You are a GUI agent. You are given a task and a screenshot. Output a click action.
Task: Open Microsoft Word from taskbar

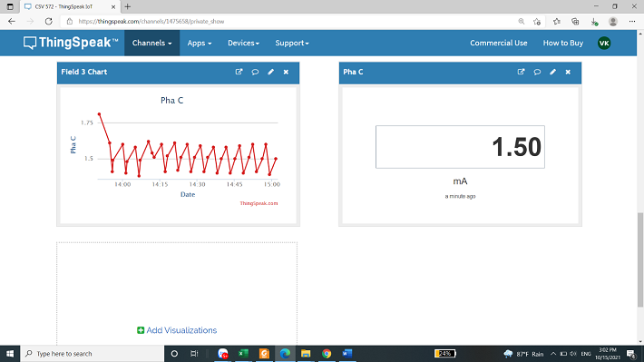(347, 353)
